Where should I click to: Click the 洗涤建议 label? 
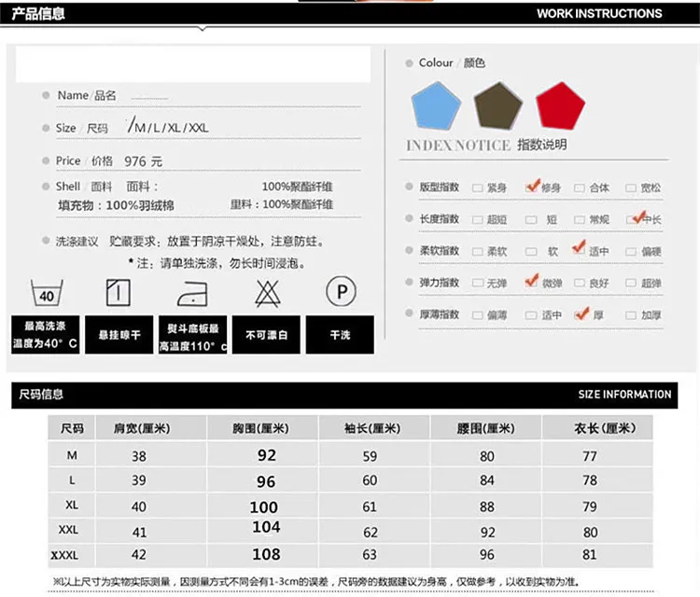77,242
